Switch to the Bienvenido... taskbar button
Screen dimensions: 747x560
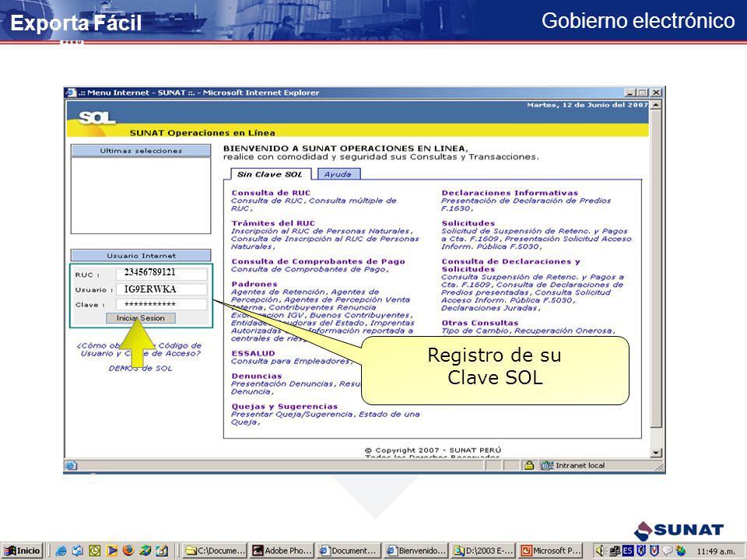(x=416, y=551)
